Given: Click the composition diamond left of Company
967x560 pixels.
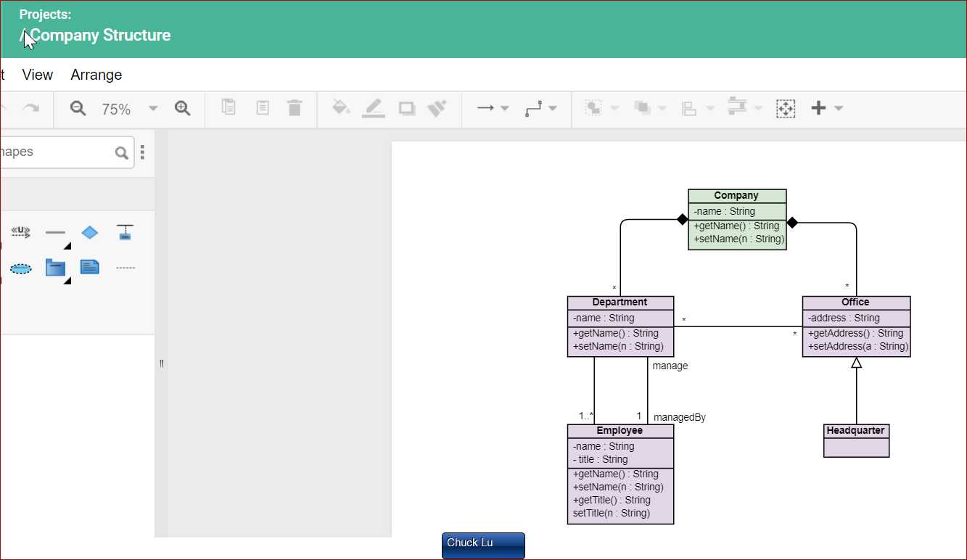Looking at the screenshot, I should (682, 218).
